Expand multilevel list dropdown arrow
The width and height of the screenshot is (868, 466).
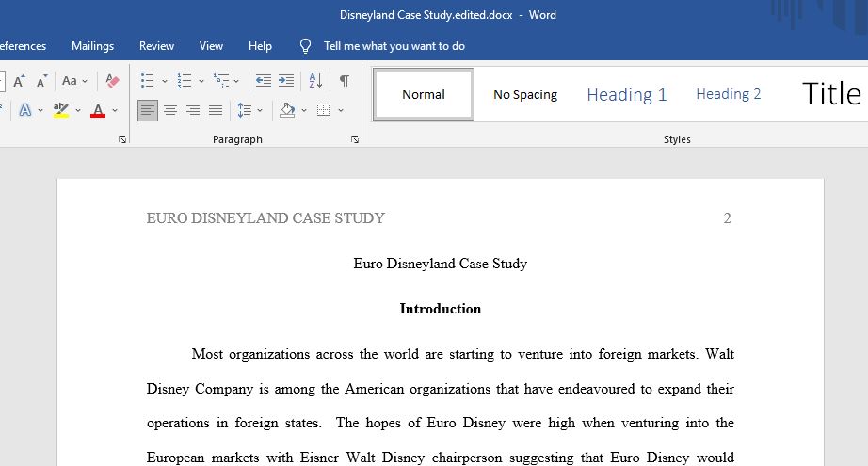[x=236, y=81]
